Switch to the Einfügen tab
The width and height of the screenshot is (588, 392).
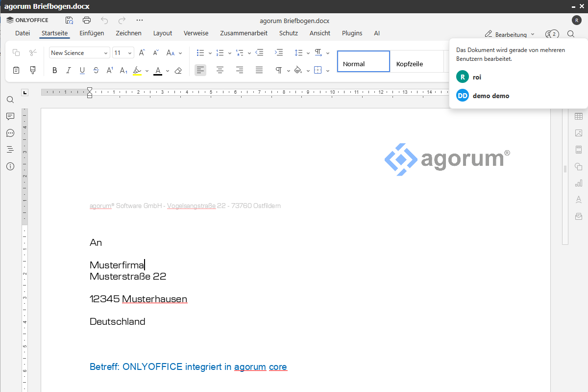(92, 33)
